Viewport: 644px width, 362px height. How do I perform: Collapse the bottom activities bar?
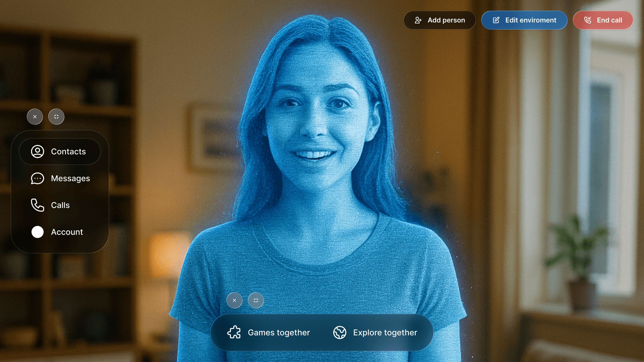coord(256,300)
